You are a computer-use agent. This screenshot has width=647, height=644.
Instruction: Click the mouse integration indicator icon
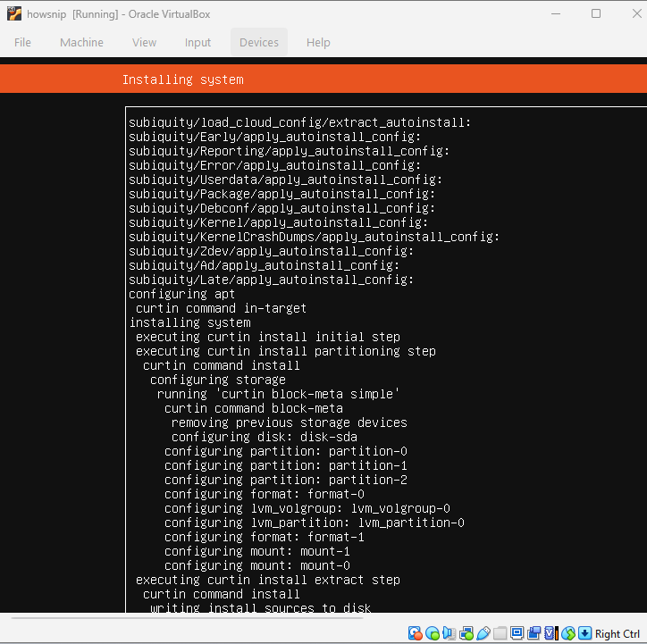(x=568, y=633)
